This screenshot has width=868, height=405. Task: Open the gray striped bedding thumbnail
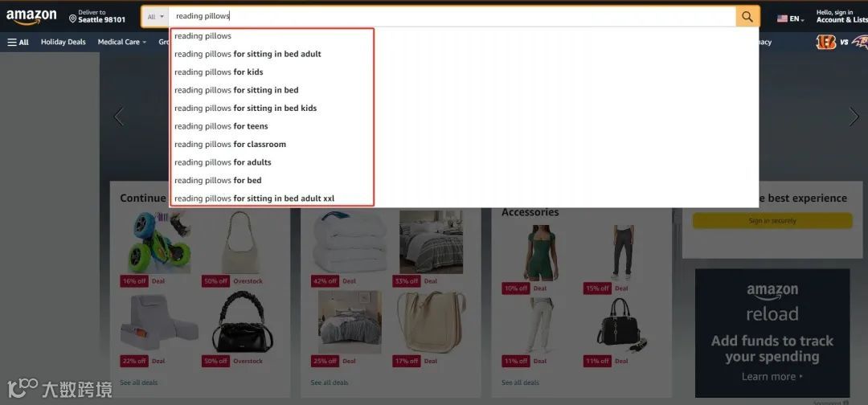click(350, 322)
